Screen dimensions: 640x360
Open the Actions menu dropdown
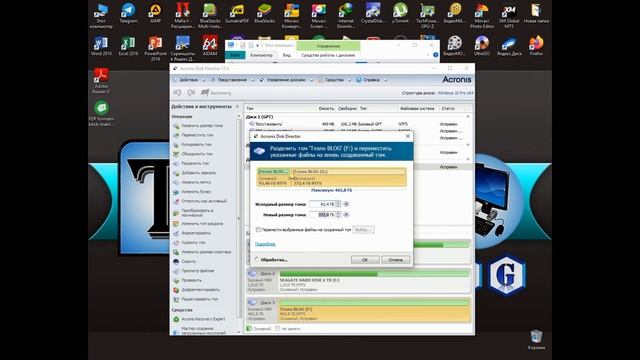(189, 80)
